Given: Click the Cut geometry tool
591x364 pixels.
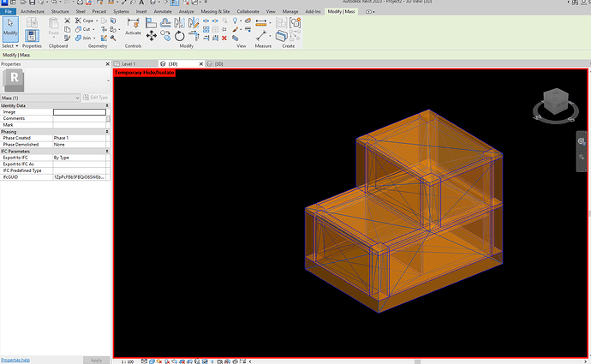Looking at the screenshot, I should [x=83, y=29].
